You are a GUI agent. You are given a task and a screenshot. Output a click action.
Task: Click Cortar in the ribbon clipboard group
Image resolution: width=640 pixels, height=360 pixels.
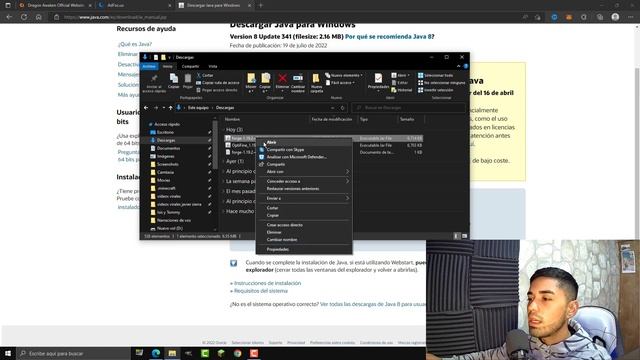click(205, 76)
